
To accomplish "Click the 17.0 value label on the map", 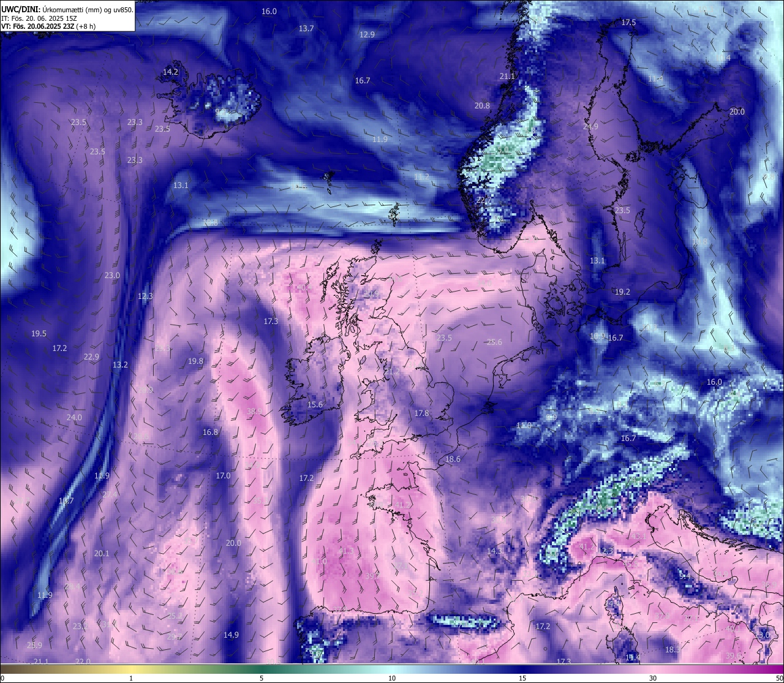I will pyautogui.click(x=223, y=476).
